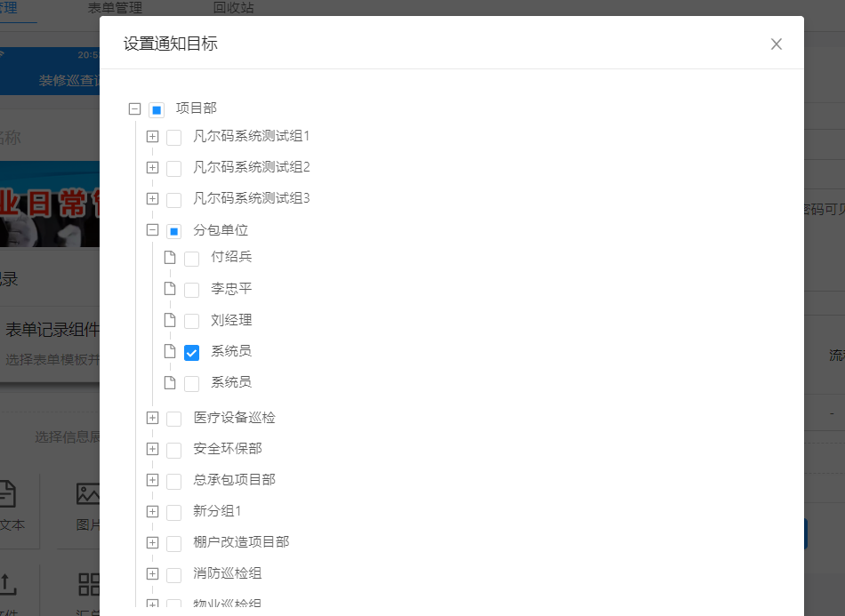The width and height of the screenshot is (845, 616).
Task: Expand 凡尔码系统测试组1 tree node
Action: tap(153, 137)
